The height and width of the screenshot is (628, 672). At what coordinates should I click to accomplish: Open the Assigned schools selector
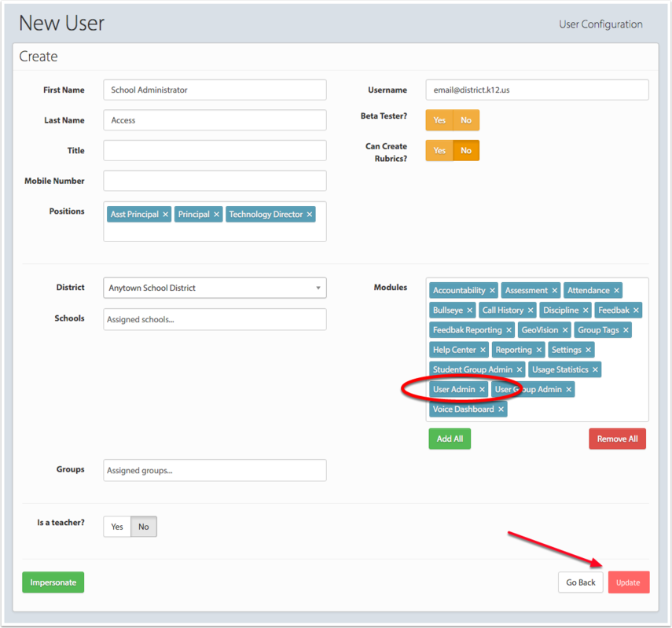(215, 319)
